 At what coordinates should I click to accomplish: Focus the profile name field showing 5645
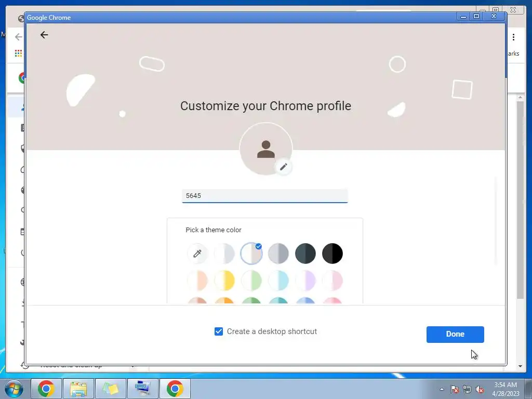264,196
